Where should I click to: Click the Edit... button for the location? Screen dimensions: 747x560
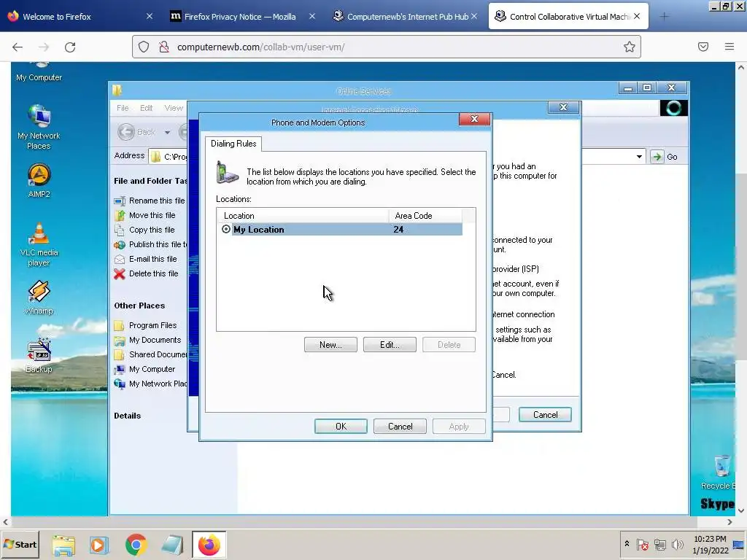pyautogui.click(x=390, y=345)
